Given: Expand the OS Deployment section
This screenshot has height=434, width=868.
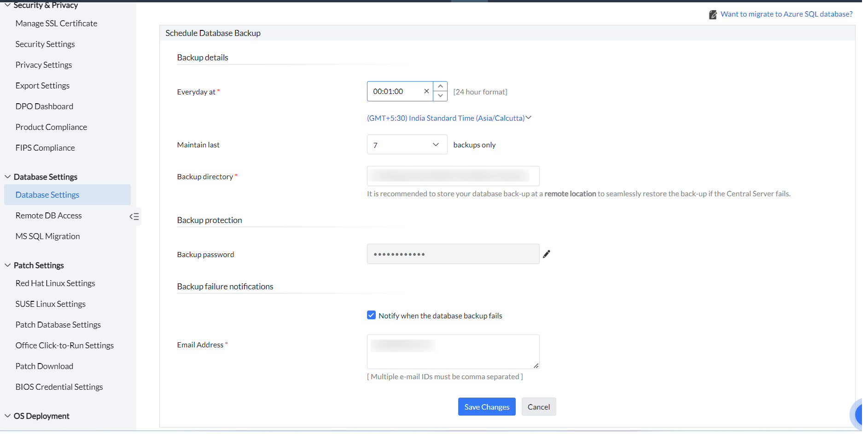Looking at the screenshot, I should [8, 416].
